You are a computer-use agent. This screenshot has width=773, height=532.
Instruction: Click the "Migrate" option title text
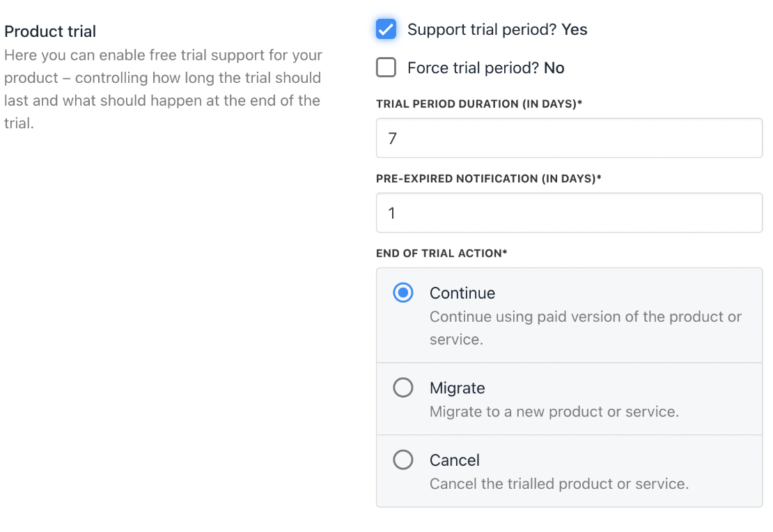click(458, 388)
